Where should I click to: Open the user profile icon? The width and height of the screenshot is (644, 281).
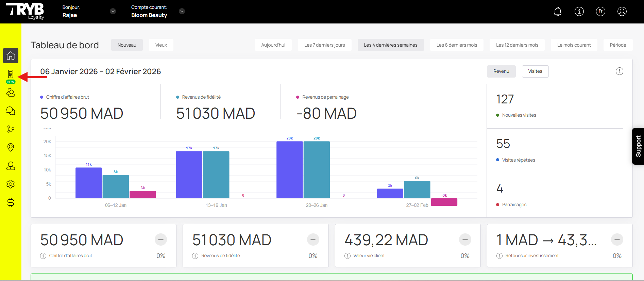pyautogui.click(x=622, y=12)
